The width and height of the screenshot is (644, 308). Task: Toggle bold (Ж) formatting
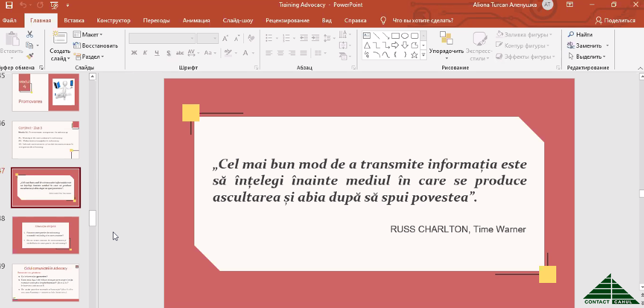point(134,53)
